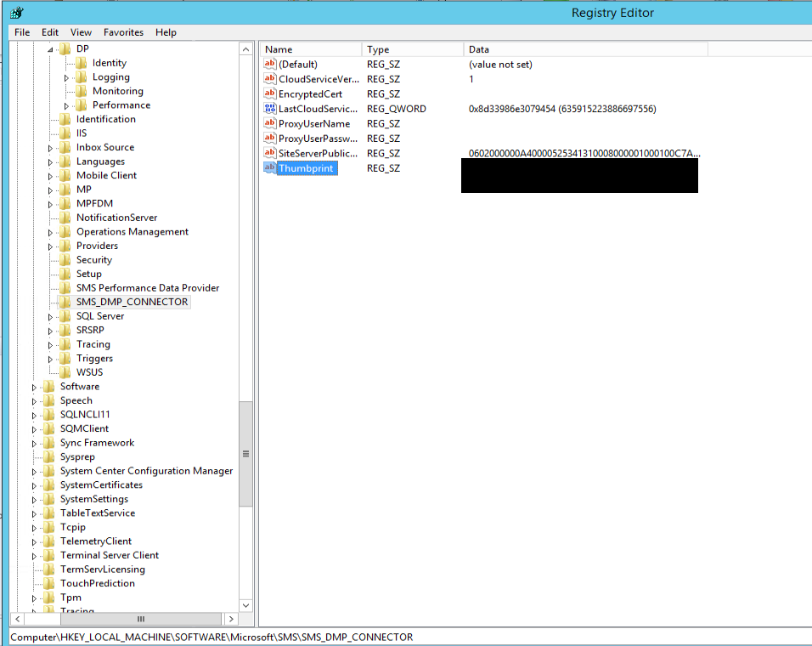Viewport: 812px width, 646px height.
Task: Click the Logging folder icon
Action: 82,77
